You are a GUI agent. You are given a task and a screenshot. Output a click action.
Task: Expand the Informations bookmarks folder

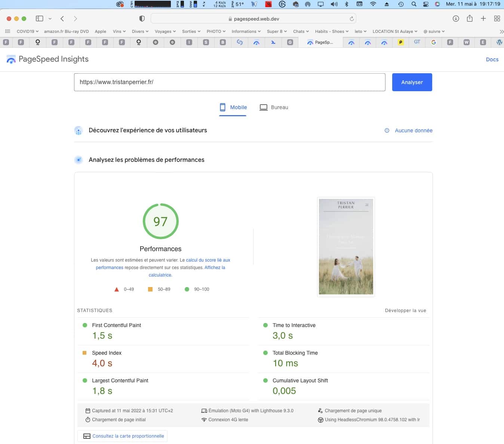[x=246, y=31]
